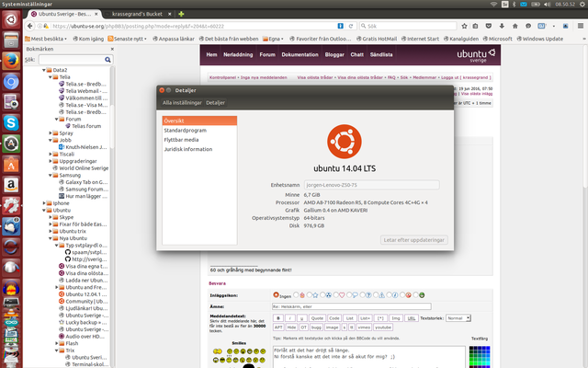Click the Ämne subject field

(351, 306)
